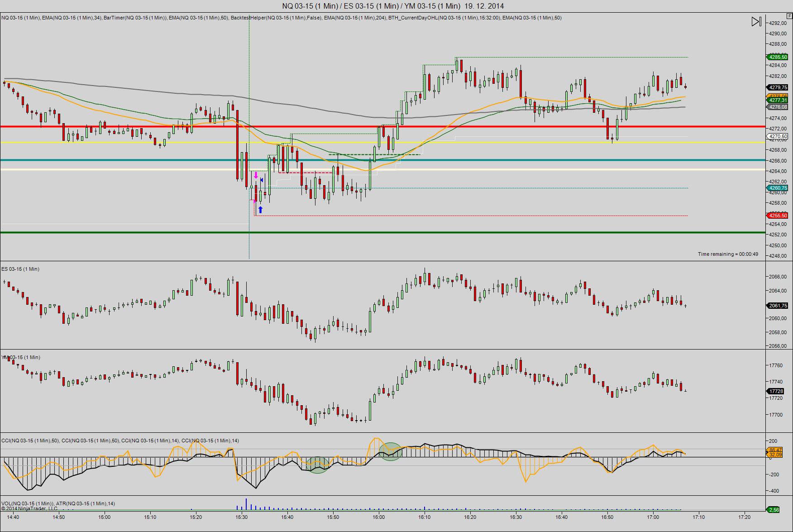
Task: Select the blue up arrow marker
Action: click(260, 210)
